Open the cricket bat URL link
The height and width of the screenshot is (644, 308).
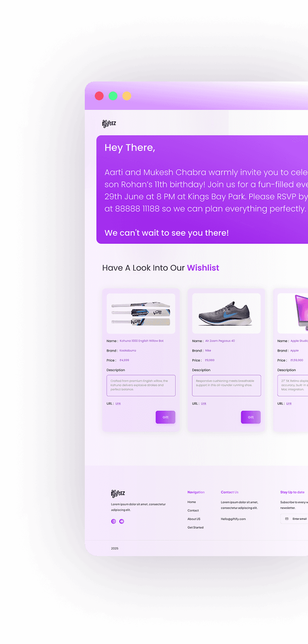point(118,403)
